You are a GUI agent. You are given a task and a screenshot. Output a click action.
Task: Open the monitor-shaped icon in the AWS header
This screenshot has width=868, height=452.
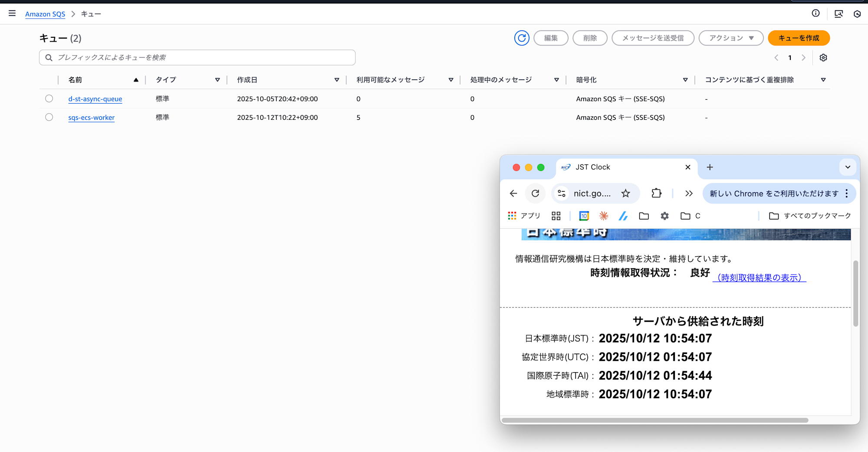[838, 14]
